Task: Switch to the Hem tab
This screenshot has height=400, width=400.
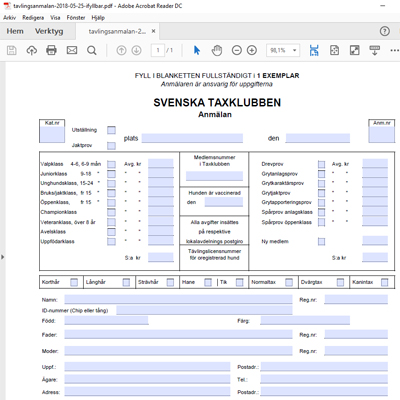Action: (x=15, y=31)
